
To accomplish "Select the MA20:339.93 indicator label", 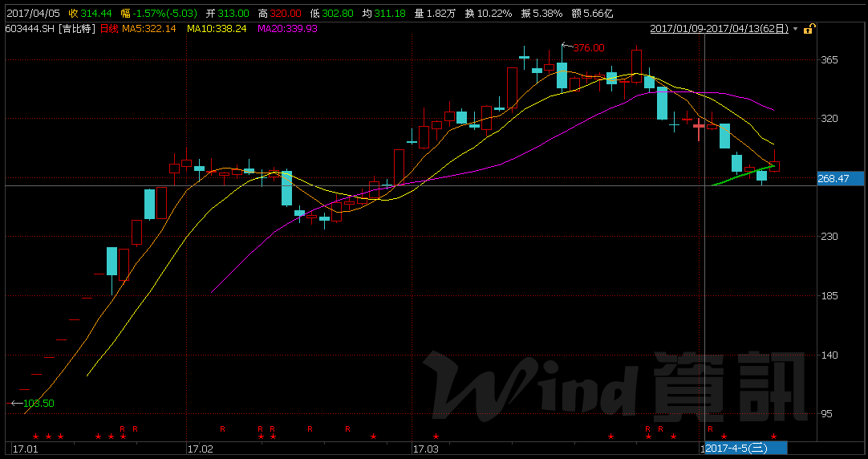I will point(287,28).
